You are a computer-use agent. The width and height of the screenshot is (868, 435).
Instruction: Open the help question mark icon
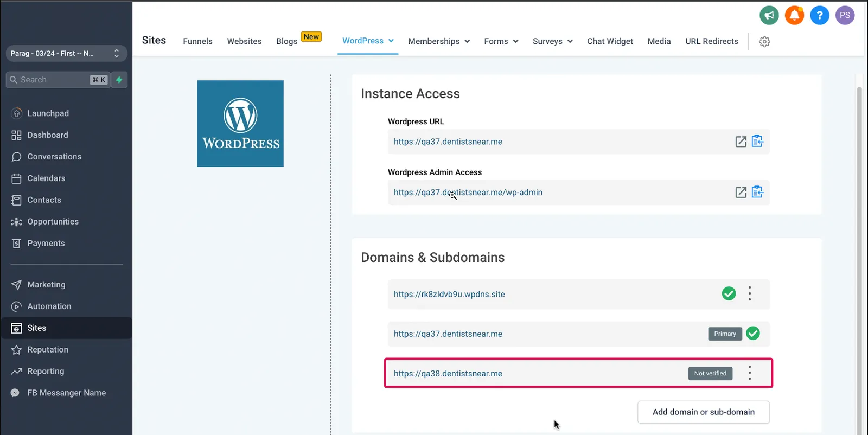pyautogui.click(x=820, y=15)
